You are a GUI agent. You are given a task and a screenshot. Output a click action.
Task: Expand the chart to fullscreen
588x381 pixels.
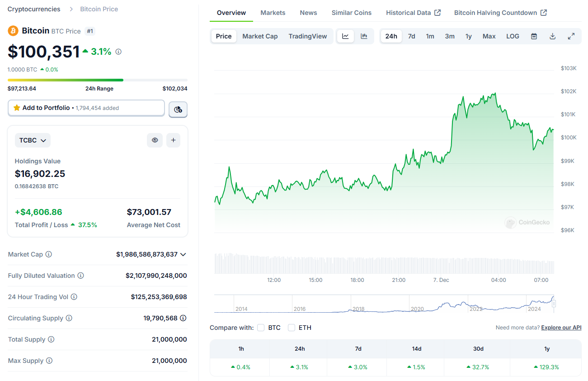pyautogui.click(x=571, y=36)
